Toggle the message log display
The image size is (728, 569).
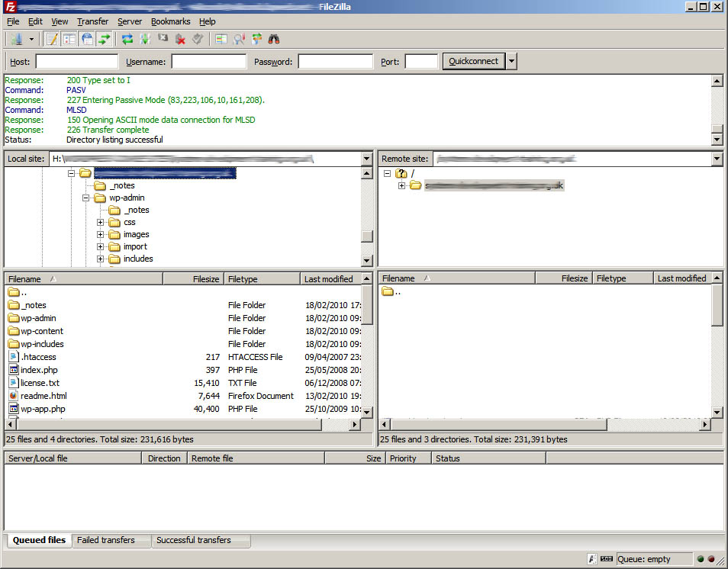pos(52,40)
